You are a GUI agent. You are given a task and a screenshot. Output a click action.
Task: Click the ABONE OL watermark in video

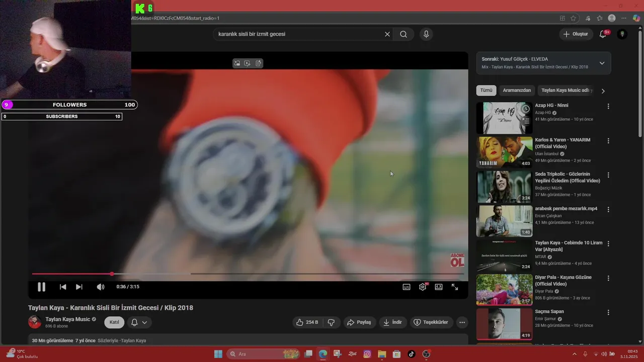pyautogui.click(x=457, y=260)
